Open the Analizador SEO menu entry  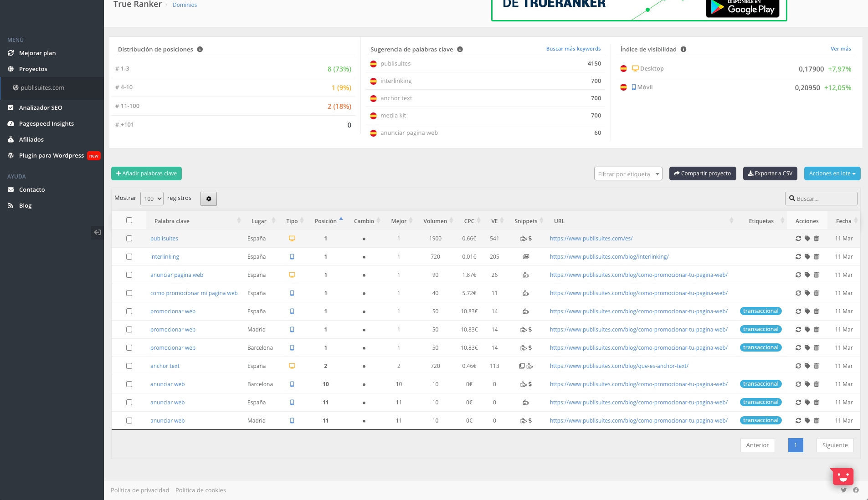(x=41, y=107)
